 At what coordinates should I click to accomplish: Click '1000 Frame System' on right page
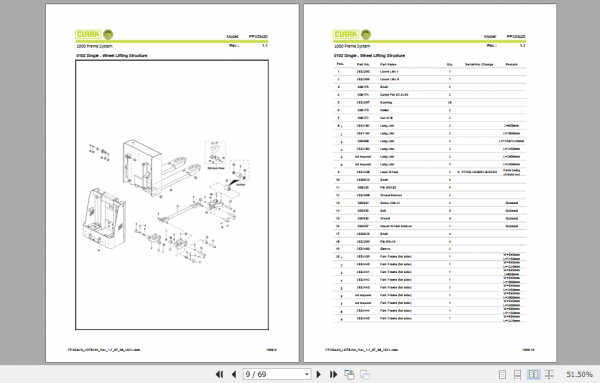(x=352, y=46)
